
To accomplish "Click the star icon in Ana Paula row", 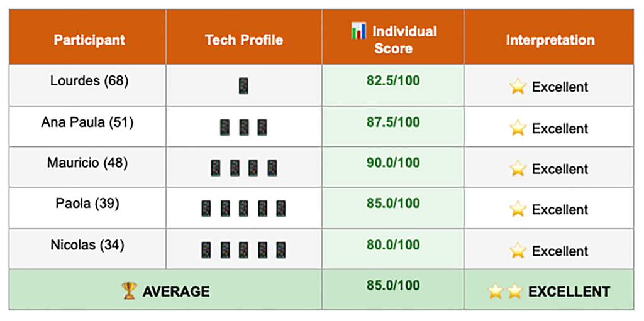I will pyautogui.click(x=518, y=128).
